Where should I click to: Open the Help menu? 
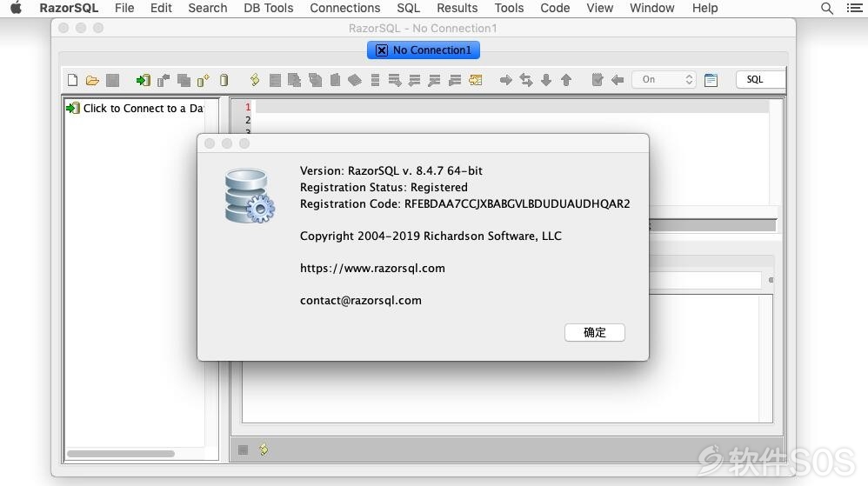(x=704, y=9)
